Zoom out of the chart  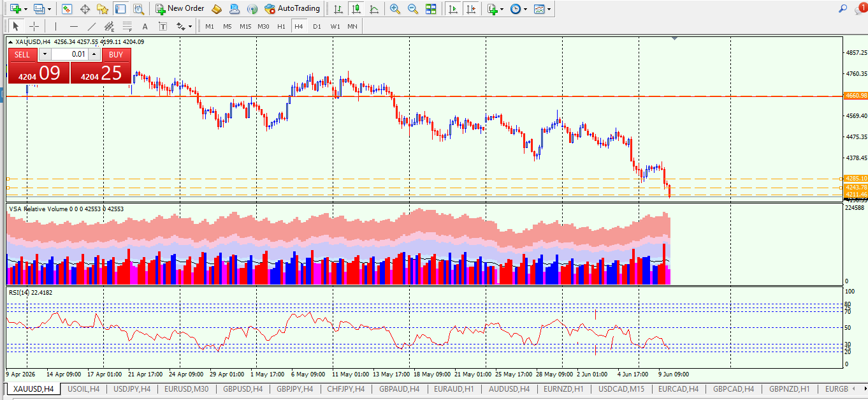(413, 9)
